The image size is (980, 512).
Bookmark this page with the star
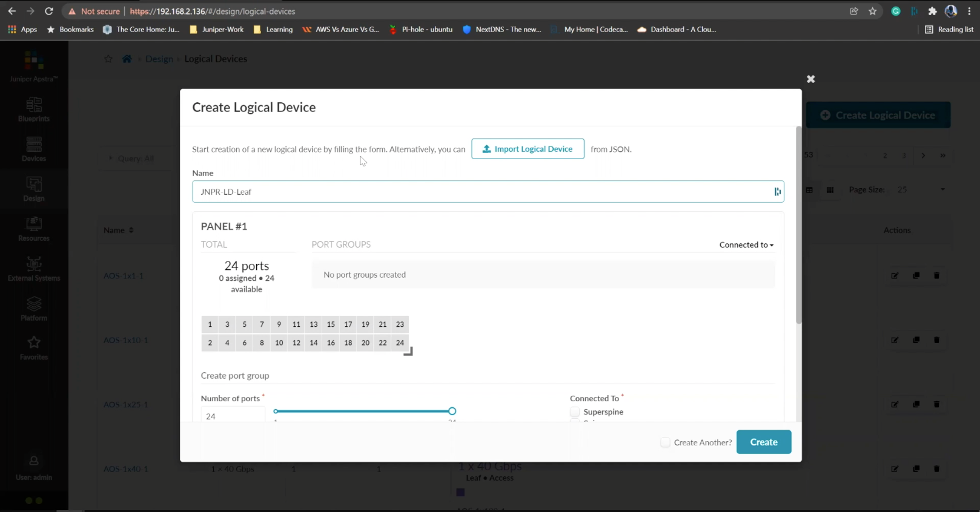tap(872, 11)
